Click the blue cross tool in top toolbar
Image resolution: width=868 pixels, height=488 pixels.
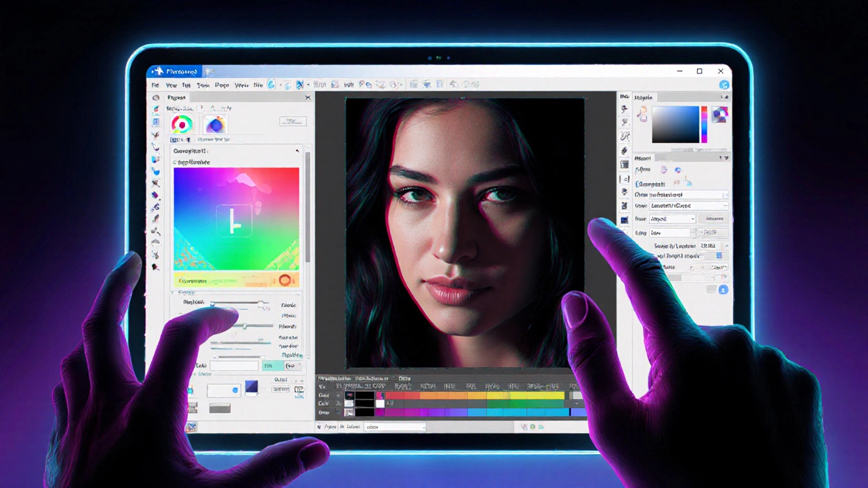299,85
